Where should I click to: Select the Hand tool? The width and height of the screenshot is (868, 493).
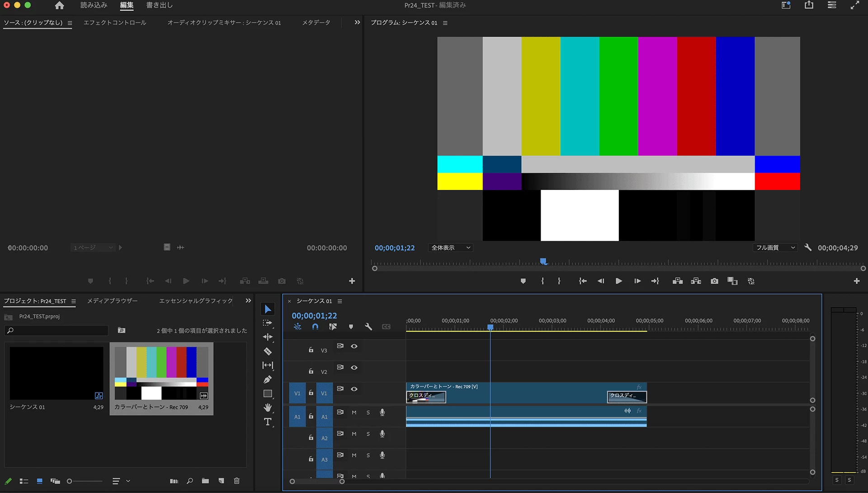(268, 408)
